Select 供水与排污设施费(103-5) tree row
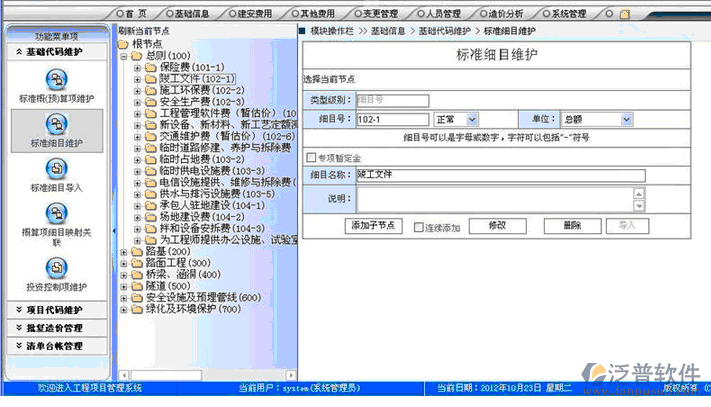Image resolution: width=711 pixels, height=407 pixels. pos(217,194)
